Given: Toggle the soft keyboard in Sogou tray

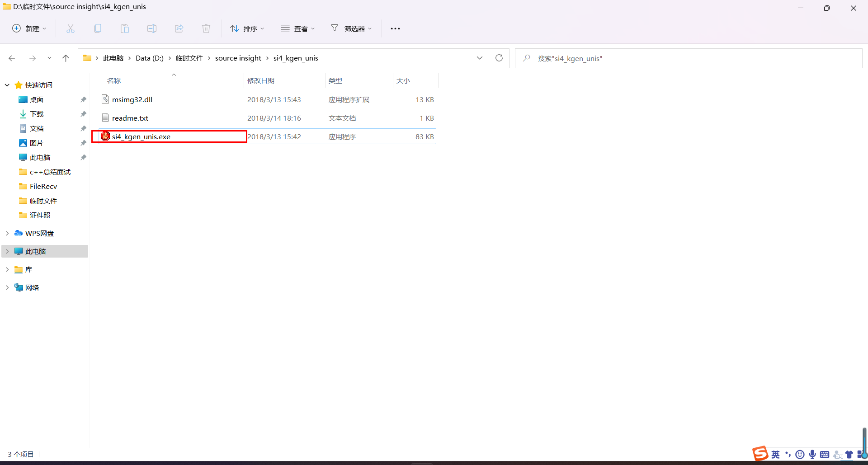Looking at the screenshot, I should point(826,454).
